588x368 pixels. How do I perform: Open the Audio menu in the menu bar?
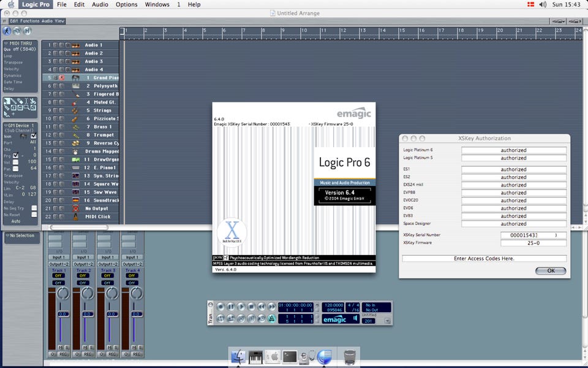100,4
